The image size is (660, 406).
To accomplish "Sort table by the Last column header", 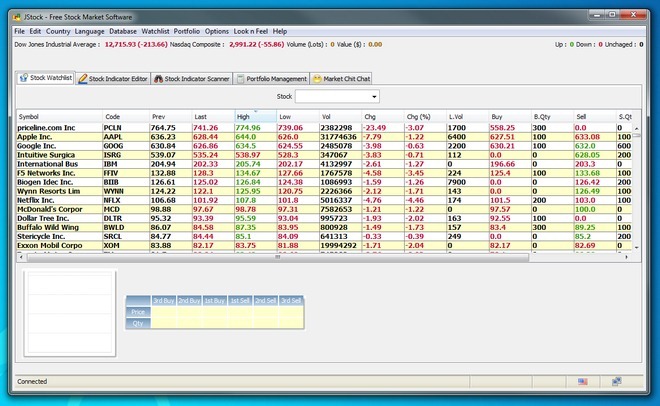I will pyautogui.click(x=213, y=117).
